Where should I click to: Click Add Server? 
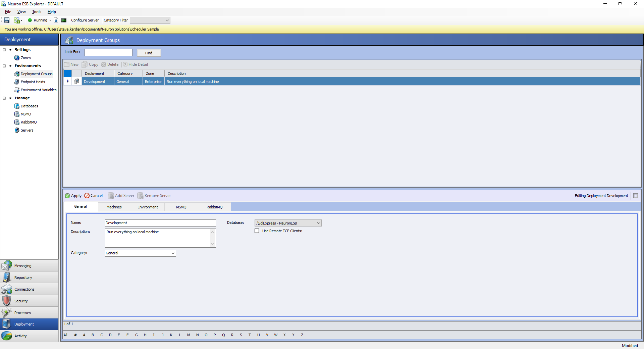point(121,196)
